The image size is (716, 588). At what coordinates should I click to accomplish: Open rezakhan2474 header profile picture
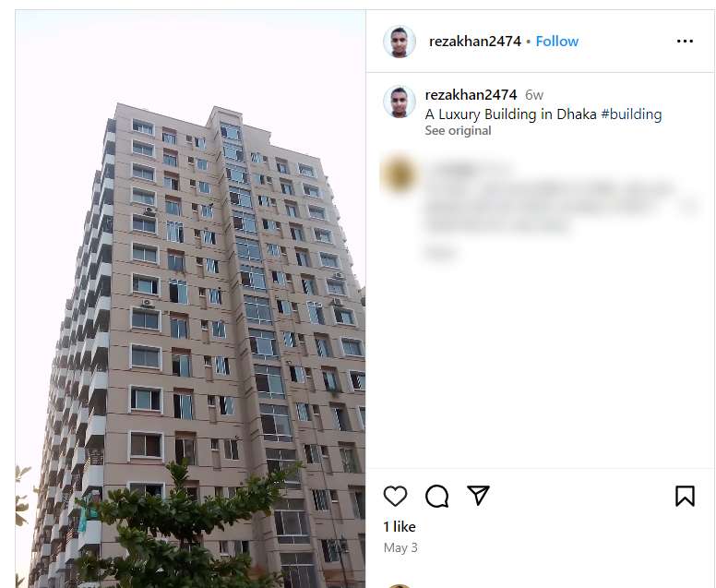click(x=400, y=42)
